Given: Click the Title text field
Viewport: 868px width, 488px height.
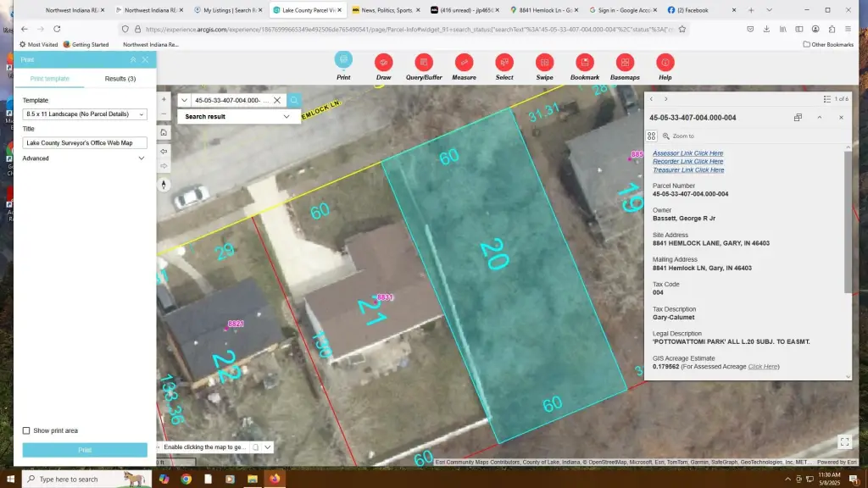Looking at the screenshot, I should (85, 143).
